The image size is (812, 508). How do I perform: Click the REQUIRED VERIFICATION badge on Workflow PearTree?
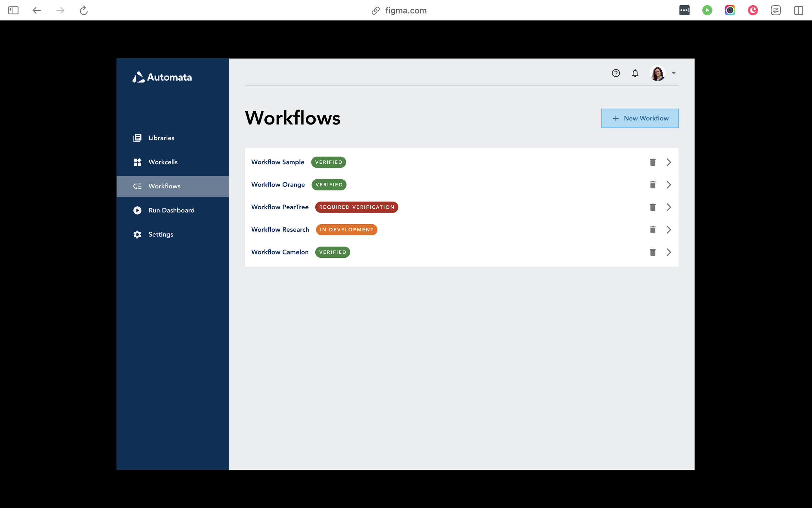click(x=356, y=207)
